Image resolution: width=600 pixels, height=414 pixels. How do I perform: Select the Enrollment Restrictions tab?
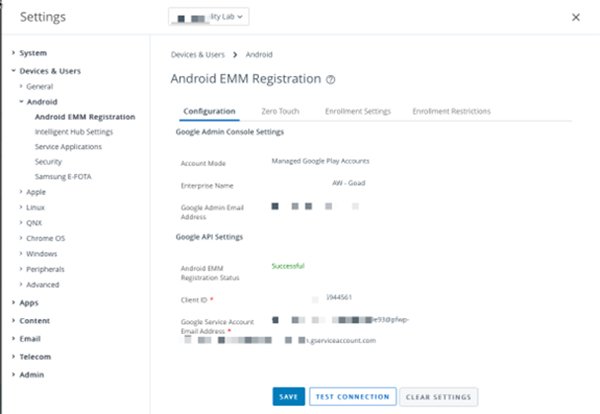click(452, 111)
